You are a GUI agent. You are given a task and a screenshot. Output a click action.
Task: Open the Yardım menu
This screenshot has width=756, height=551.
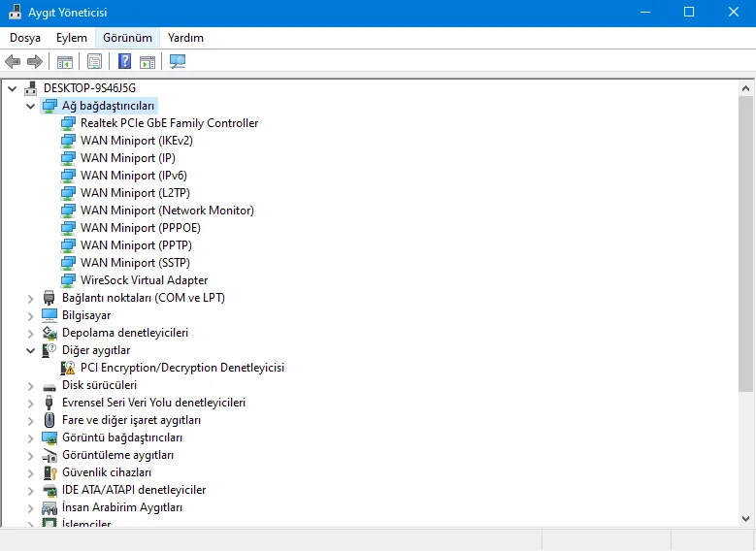(x=185, y=38)
